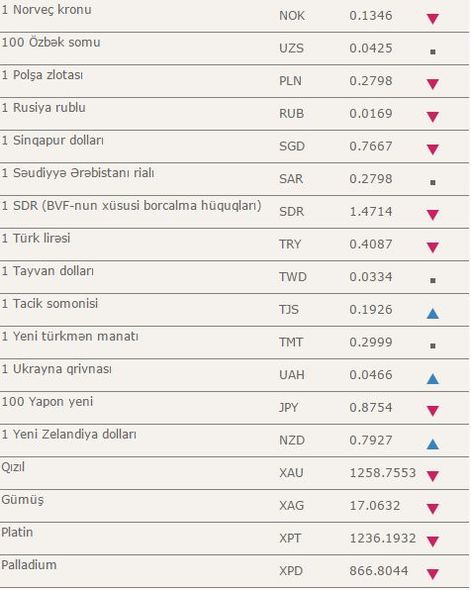Click the red down arrow for NOK

pos(433,18)
